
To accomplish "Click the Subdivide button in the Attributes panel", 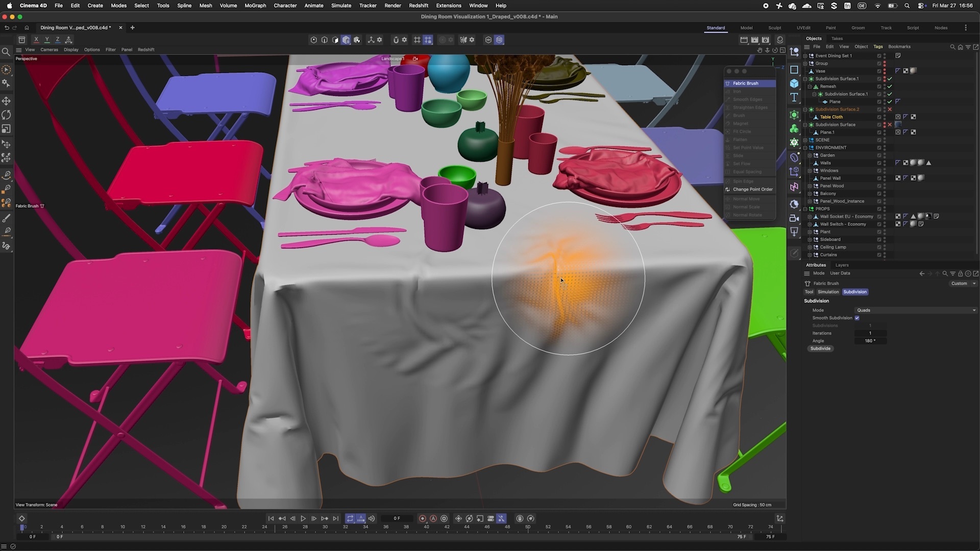I will (x=820, y=348).
